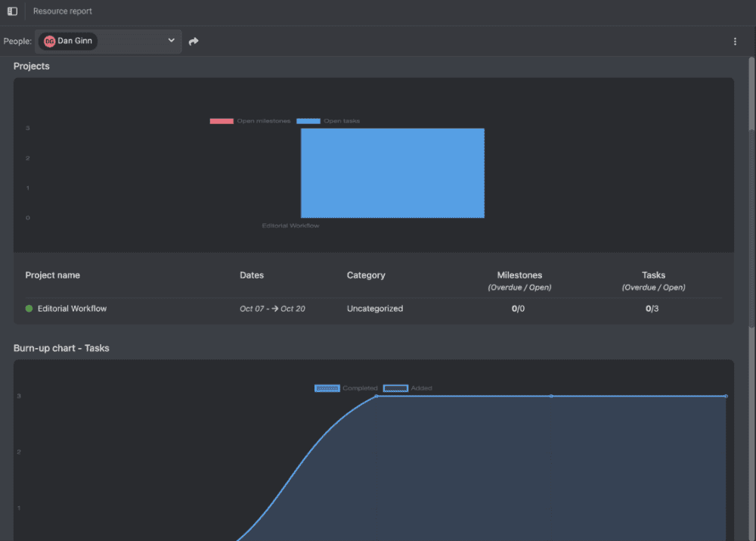Click the 0/0 milestones value
The image size is (756, 541).
coord(518,309)
